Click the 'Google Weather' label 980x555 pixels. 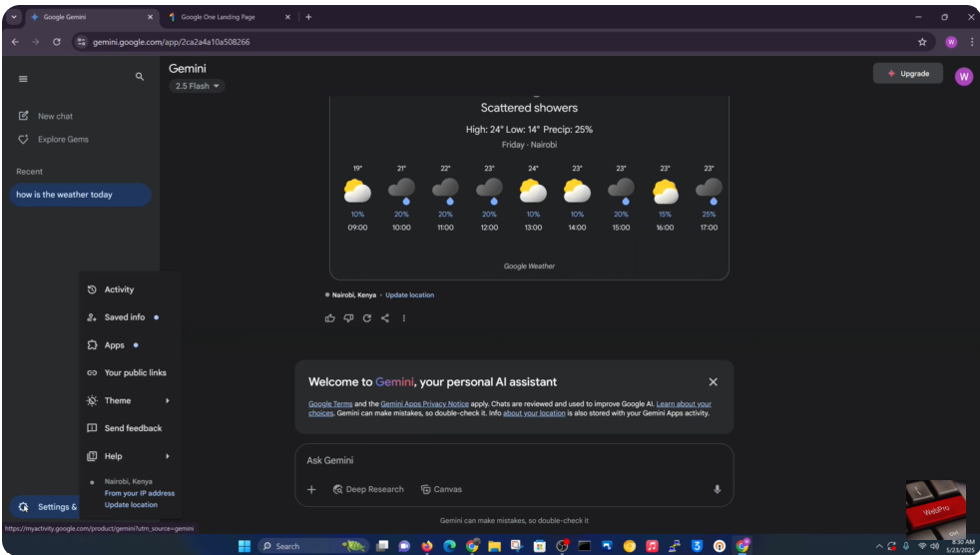[x=529, y=267]
